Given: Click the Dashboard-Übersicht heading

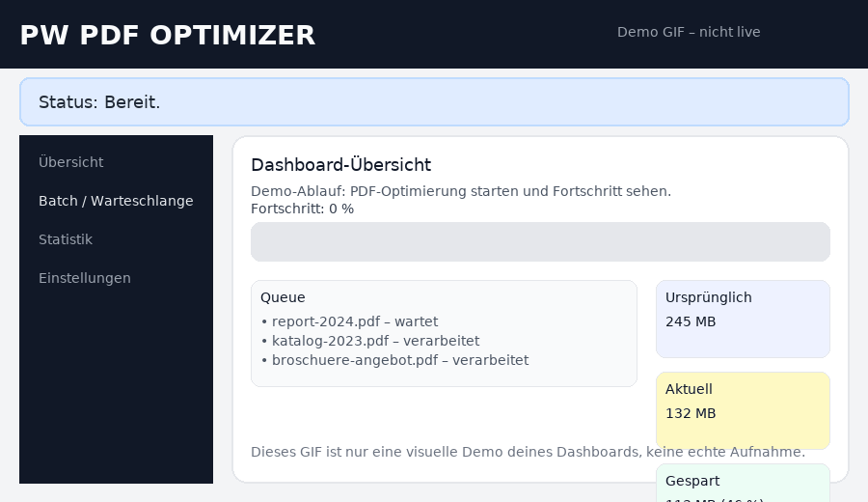Looking at the screenshot, I should point(340,165).
